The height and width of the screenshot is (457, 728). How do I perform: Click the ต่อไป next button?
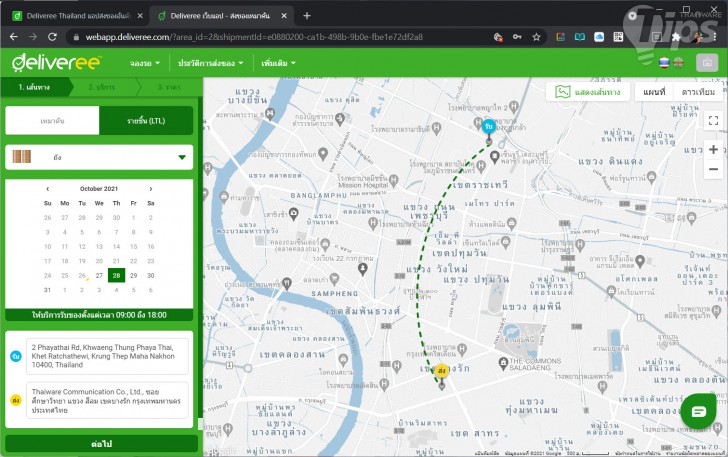[102, 444]
